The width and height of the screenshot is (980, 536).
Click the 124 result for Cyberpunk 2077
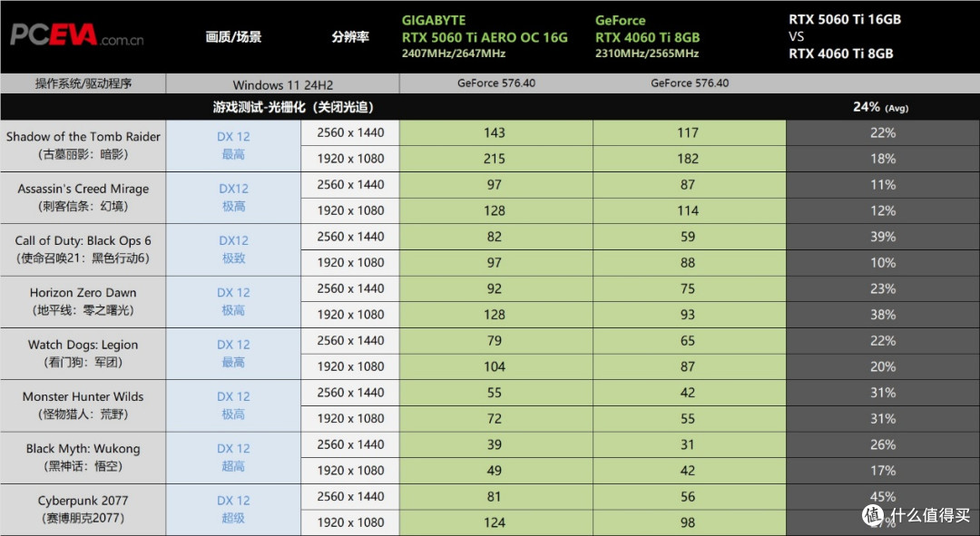(x=494, y=523)
